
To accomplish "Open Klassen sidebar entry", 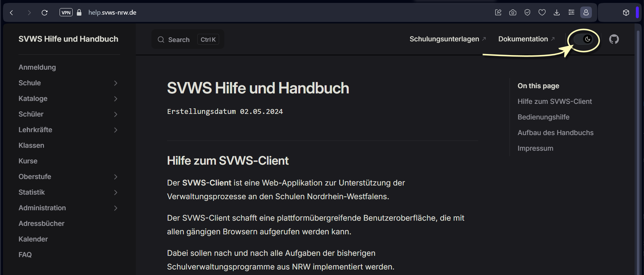I will point(31,145).
